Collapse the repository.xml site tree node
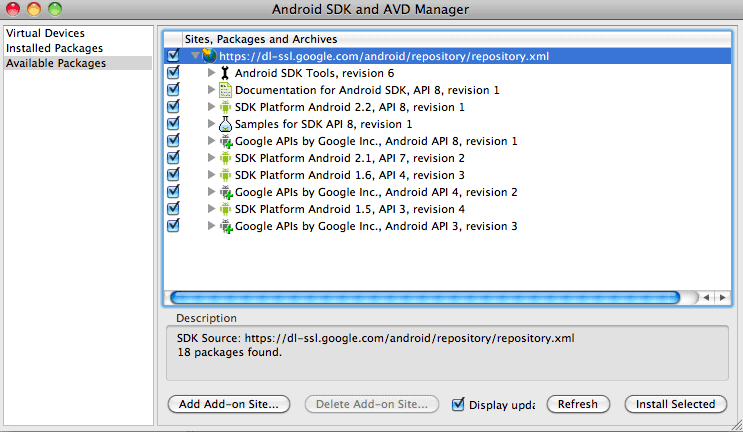The width and height of the screenshot is (743, 432). (x=195, y=56)
